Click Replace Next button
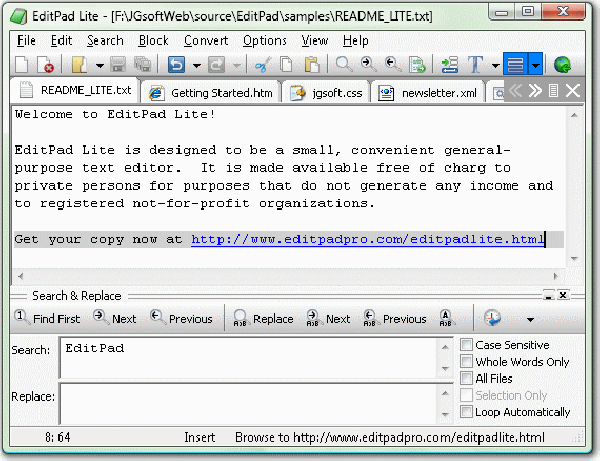 [328, 318]
